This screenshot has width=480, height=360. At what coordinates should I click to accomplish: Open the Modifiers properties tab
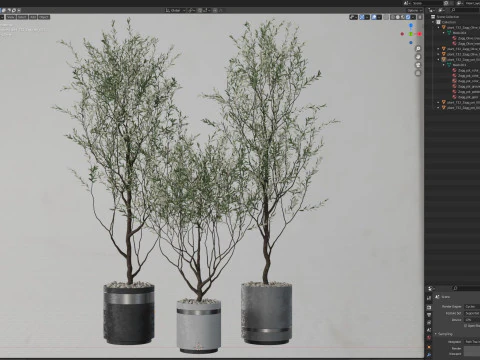(x=429, y=355)
